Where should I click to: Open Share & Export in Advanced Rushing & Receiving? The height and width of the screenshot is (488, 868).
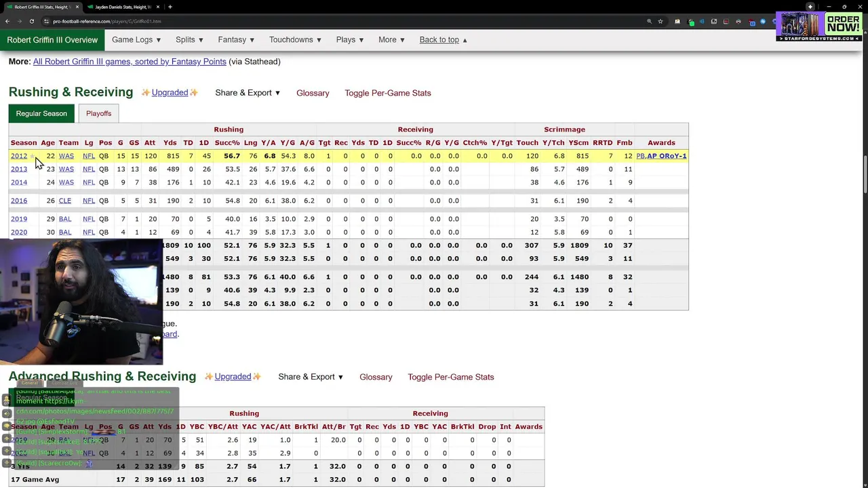pyautogui.click(x=311, y=377)
